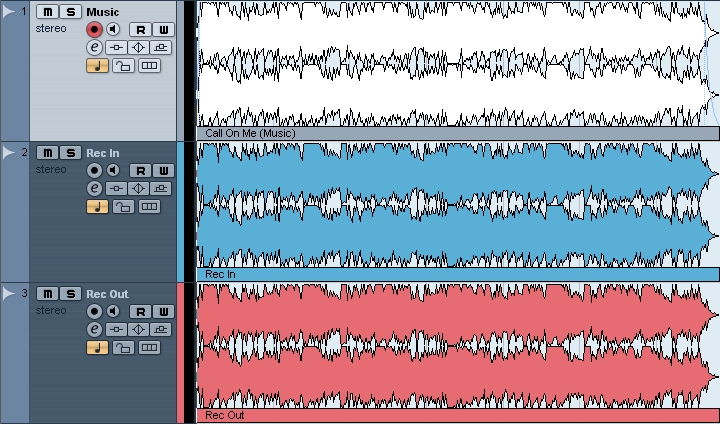Select the blue Rec In audio event
This screenshot has width=720, height=424.
click(x=458, y=211)
